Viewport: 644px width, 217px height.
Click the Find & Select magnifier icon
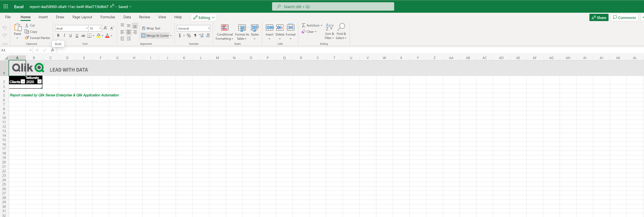[341, 27]
